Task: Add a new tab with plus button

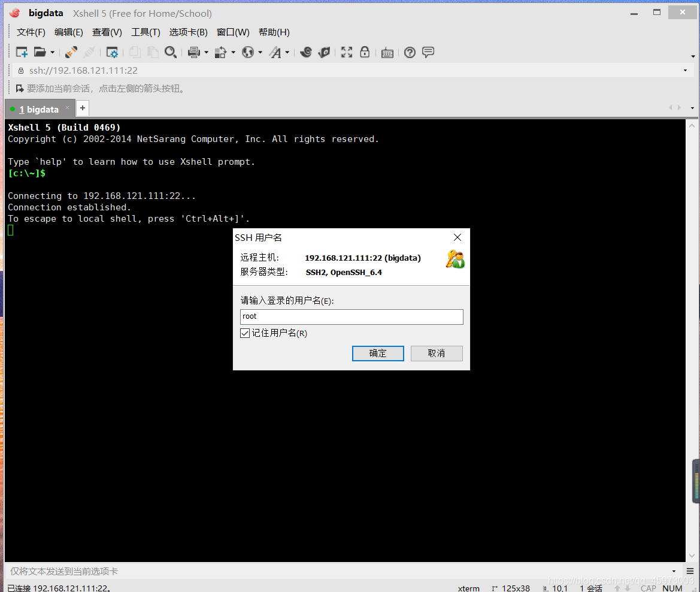Action: [83, 108]
